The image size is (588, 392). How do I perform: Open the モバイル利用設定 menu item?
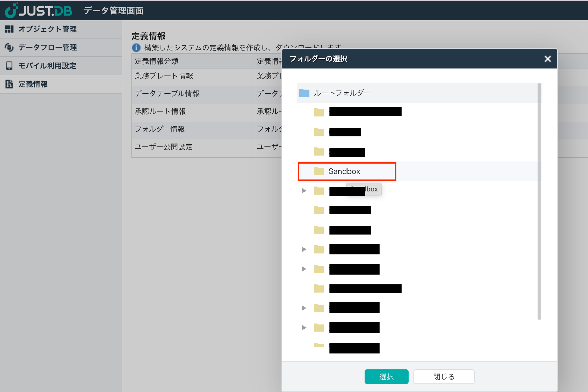pos(47,66)
